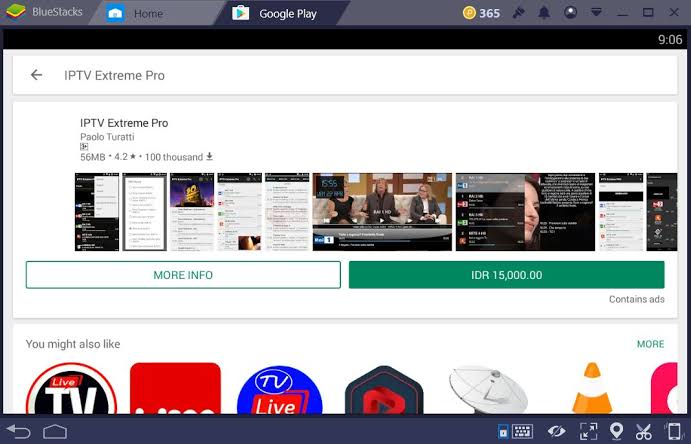Screen dimensions: 691x444
Task: Open the 20th Century Fox screenshot thumbnail
Action: [x=192, y=212]
